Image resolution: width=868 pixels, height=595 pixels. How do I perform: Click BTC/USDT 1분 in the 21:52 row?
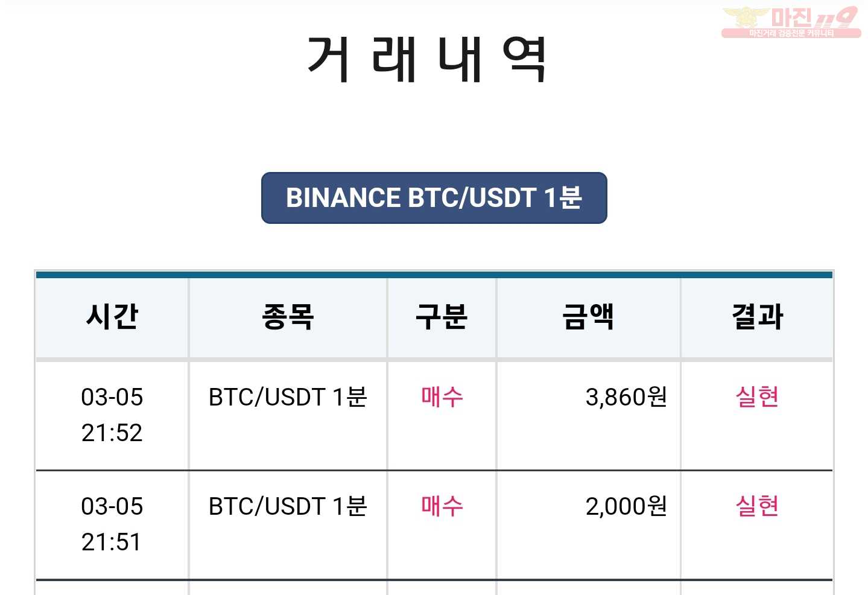(288, 397)
